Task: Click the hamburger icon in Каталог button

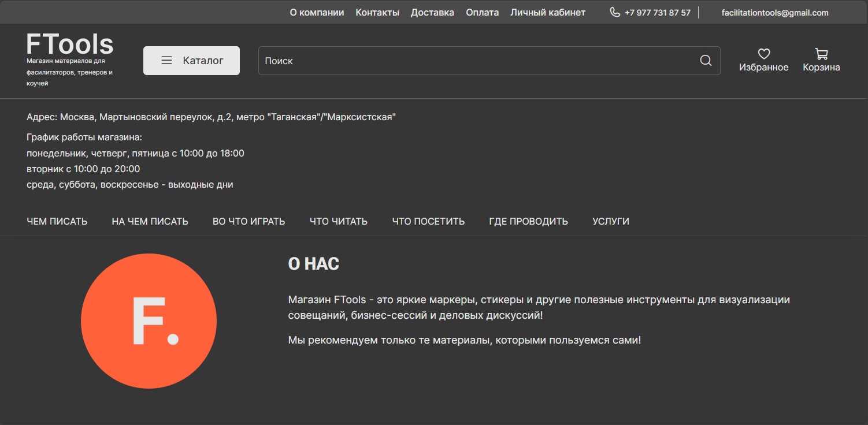Action: click(166, 60)
